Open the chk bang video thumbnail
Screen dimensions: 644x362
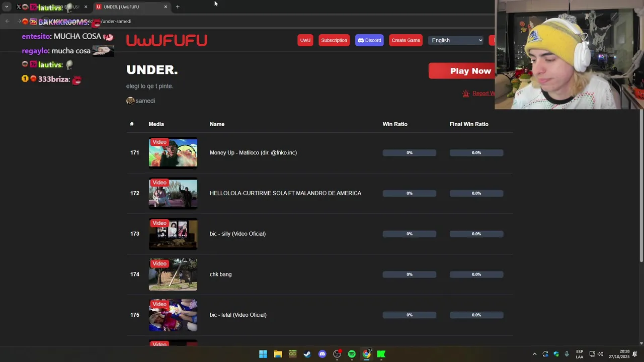tap(173, 275)
